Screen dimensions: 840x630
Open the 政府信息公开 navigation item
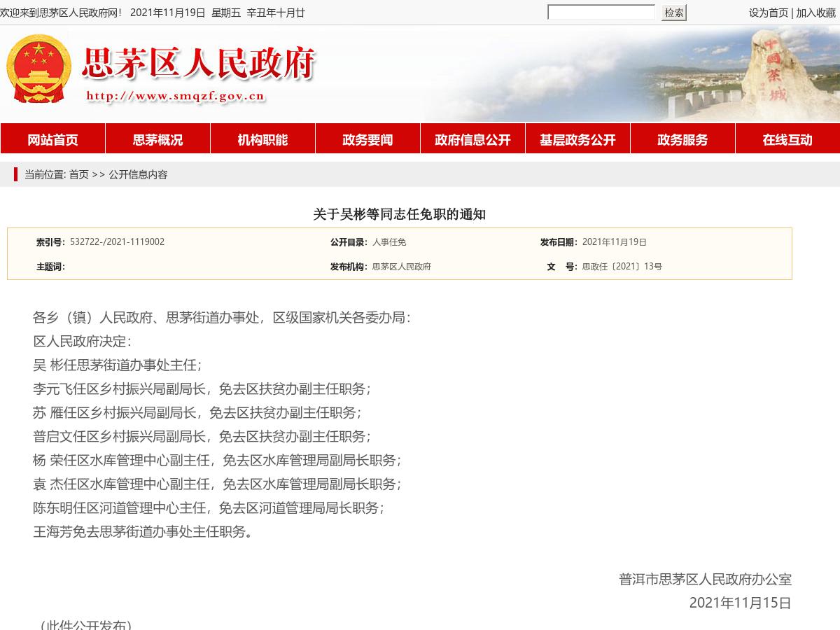coord(472,139)
